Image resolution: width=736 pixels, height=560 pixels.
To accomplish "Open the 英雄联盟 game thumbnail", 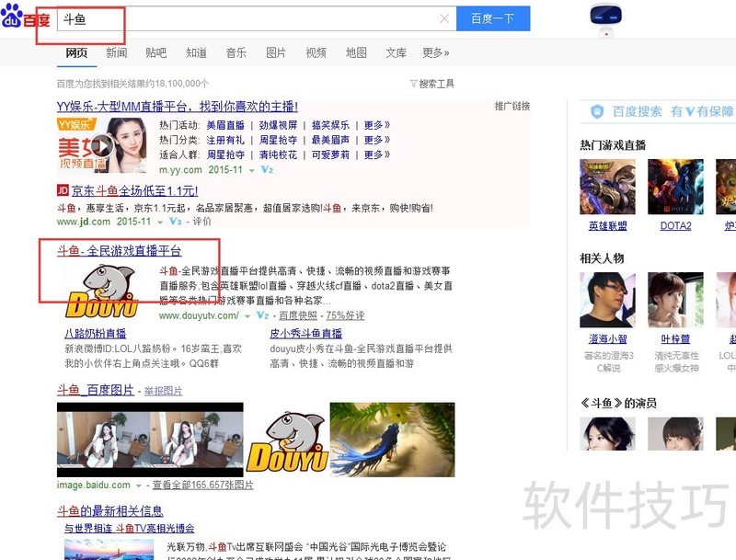I will click(608, 187).
